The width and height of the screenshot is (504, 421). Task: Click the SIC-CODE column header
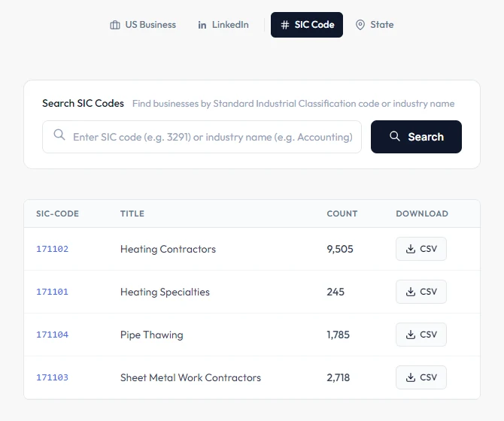pyautogui.click(x=57, y=214)
